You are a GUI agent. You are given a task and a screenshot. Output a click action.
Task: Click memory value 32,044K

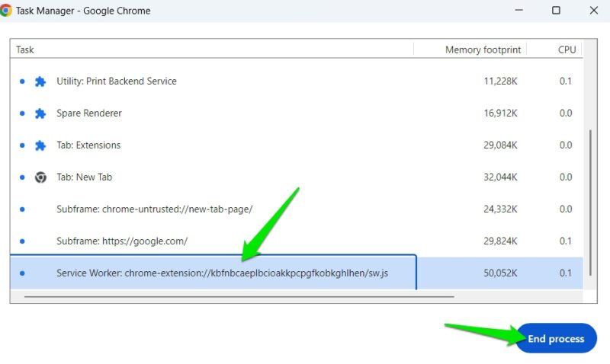(500, 177)
